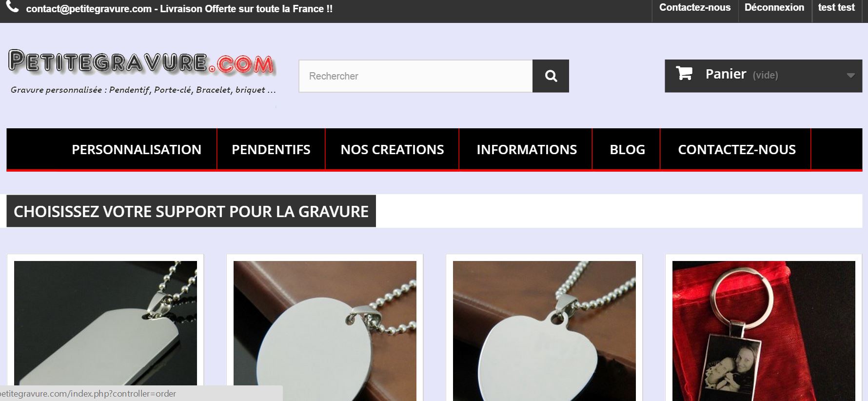Click the magnifier search button
The height and width of the screenshot is (401, 868).
pos(551,76)
